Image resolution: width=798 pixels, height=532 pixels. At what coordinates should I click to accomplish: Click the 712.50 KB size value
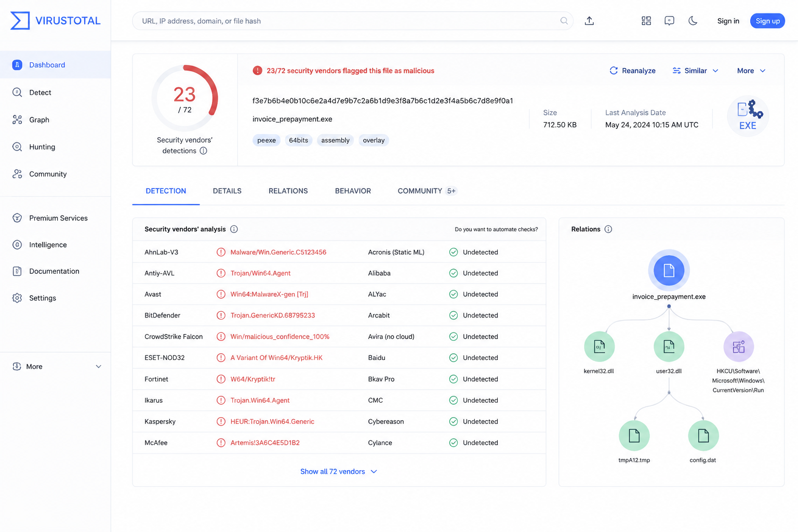[560, 125]
